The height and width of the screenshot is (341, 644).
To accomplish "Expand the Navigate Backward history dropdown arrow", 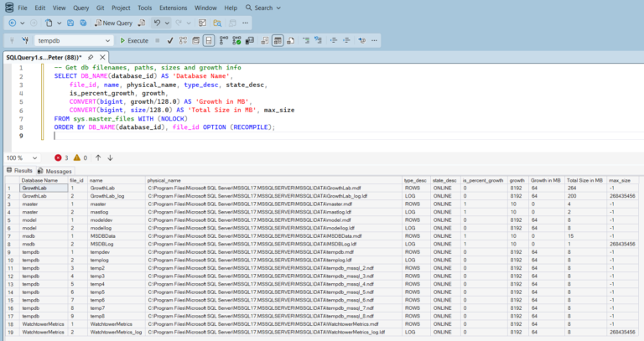I will click(x=22, y=23).
